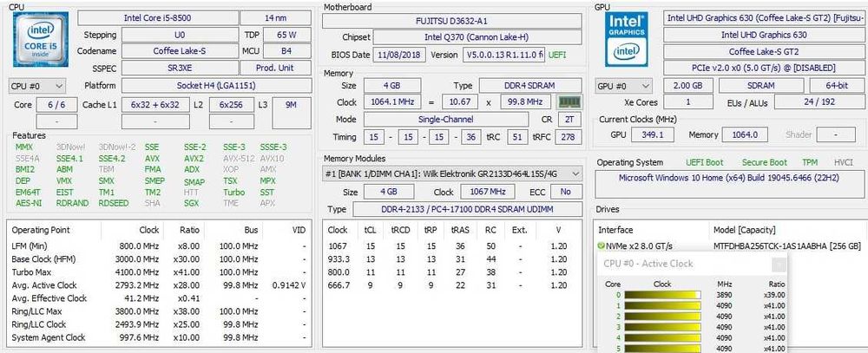Click the HVCI indicator
Screen dimensions: 868x353
click(843, 163)
